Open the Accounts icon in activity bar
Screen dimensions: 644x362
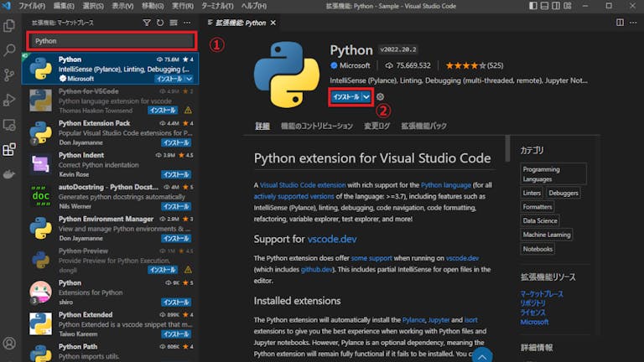(9, 343)
